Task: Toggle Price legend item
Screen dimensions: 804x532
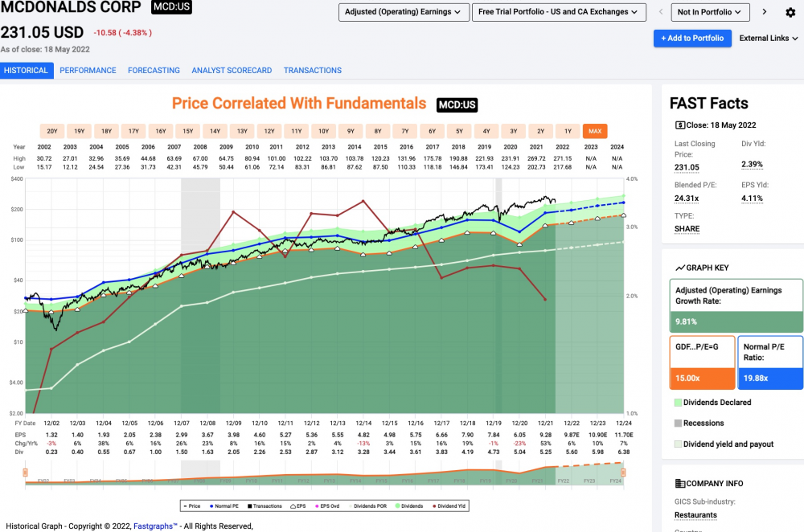Action: click(192, 506)
